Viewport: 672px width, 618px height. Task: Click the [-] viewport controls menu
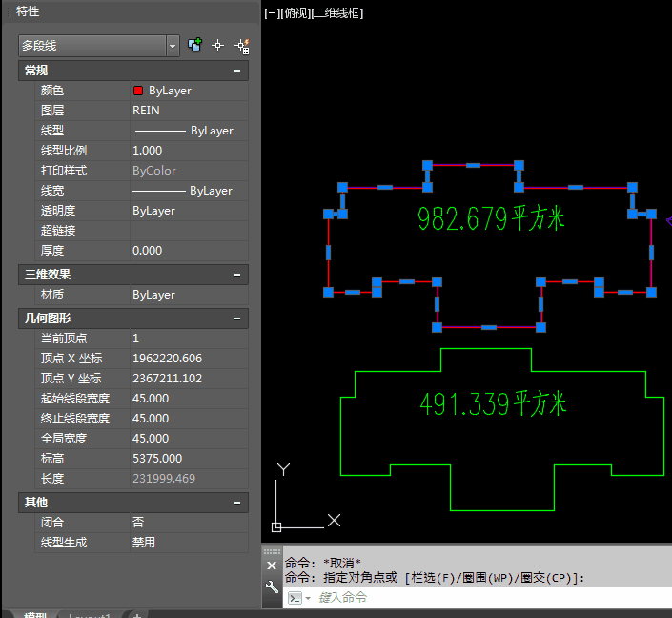click(x=272, y=13)
